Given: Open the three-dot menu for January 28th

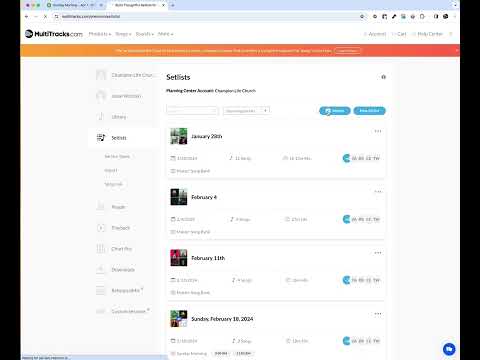Looking at the screenshot, I should point(378,131).
